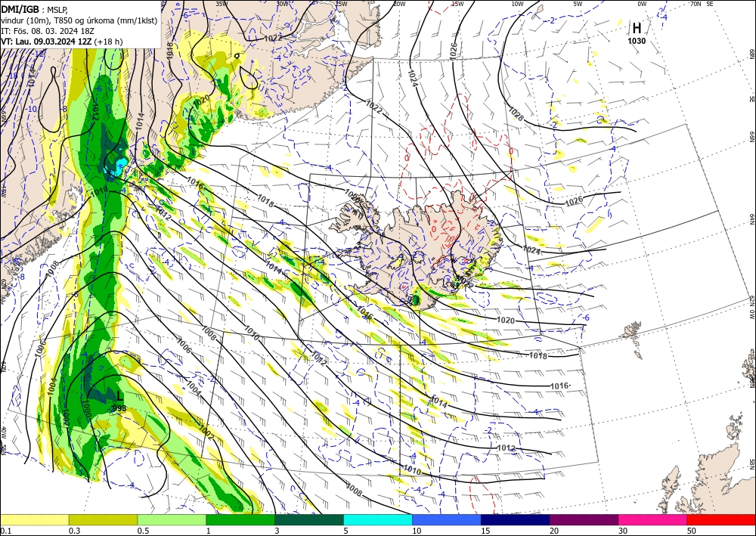Click the '0.5' legend scale value
The image size is (756, 536).
tap(143, 531)
